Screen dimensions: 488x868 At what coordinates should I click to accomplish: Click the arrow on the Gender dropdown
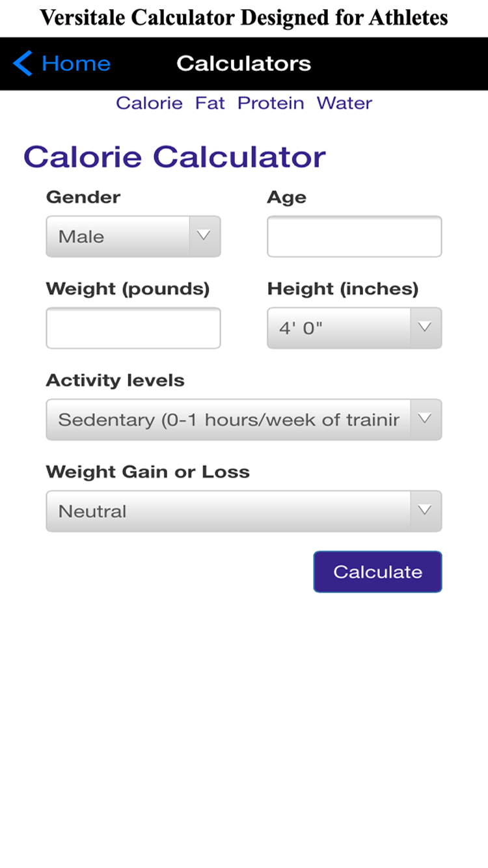coord(204,236)
